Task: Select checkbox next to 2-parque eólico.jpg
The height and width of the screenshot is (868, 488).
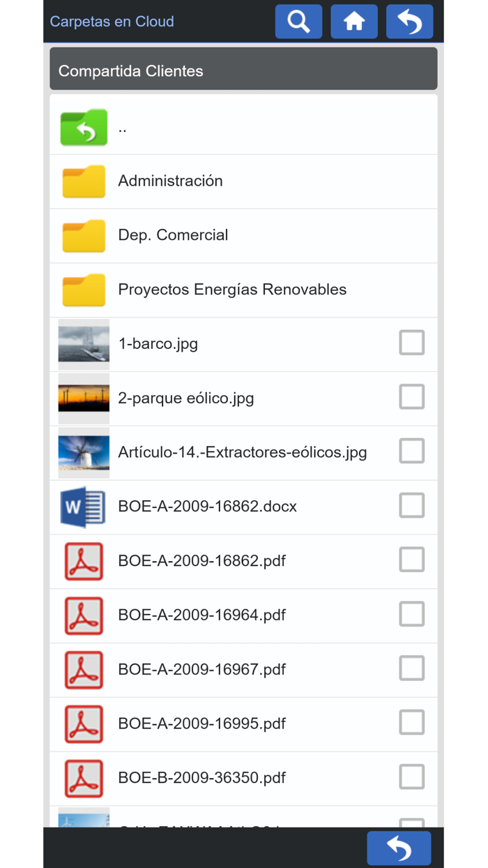Action: 411,397
